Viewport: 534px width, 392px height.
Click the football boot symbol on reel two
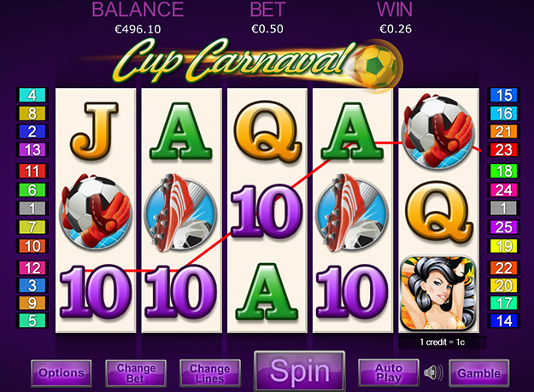click(181, 213)
